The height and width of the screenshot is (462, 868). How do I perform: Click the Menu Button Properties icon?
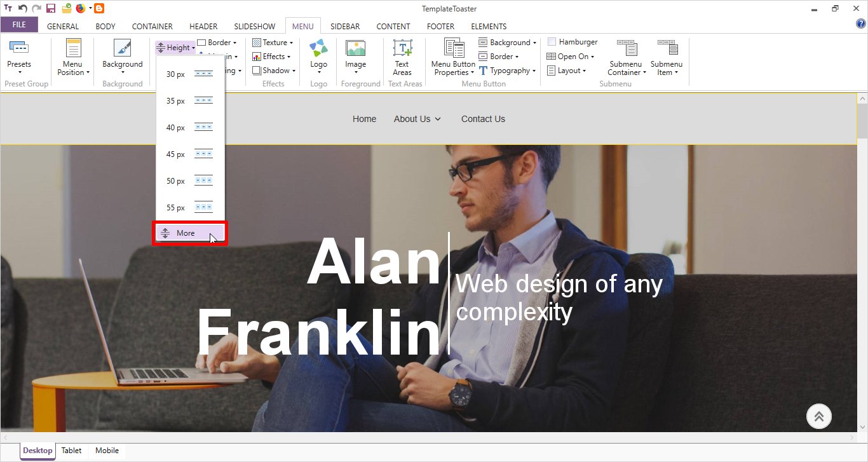(453, 49)
